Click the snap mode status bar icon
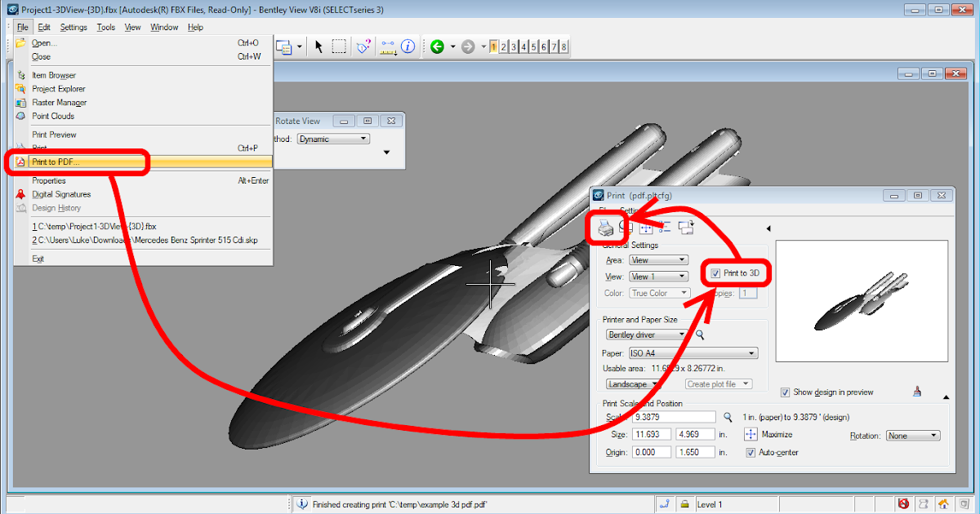This screenshot has height=514, width=980. pos(666,504)
